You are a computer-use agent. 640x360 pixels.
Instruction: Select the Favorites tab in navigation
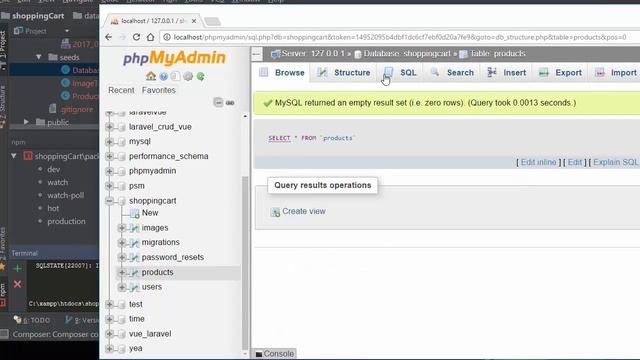159,90
